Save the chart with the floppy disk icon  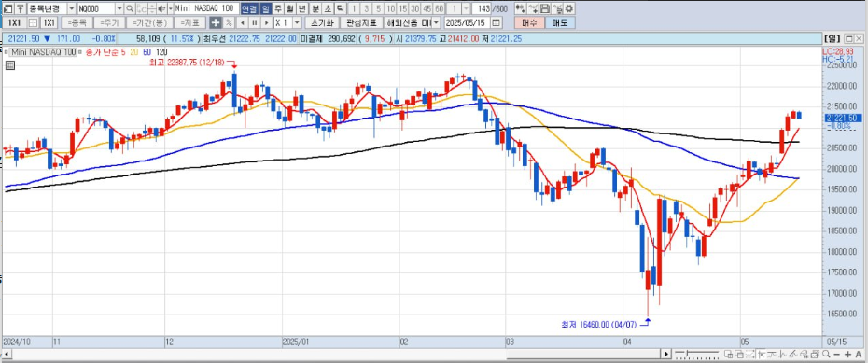pos(545,8)
